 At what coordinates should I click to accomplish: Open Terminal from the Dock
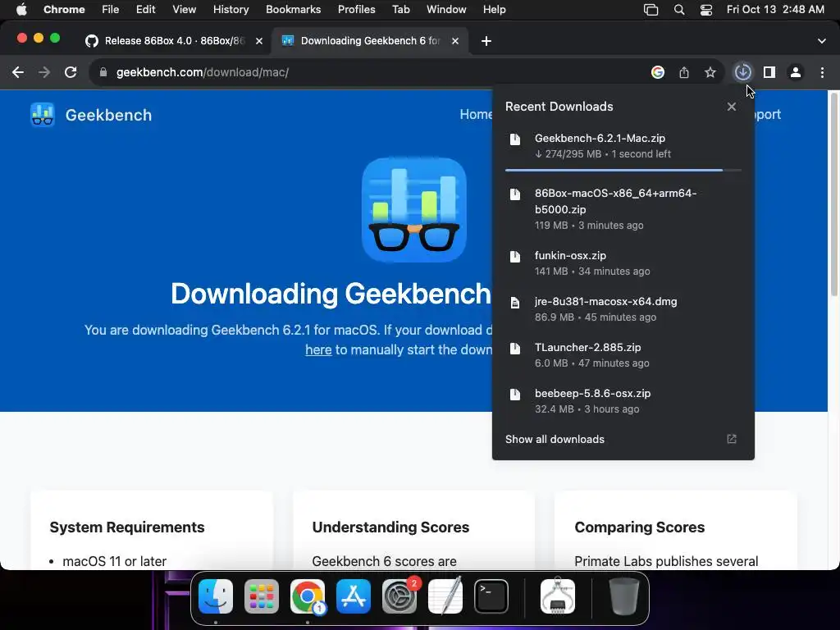point(491,596)
